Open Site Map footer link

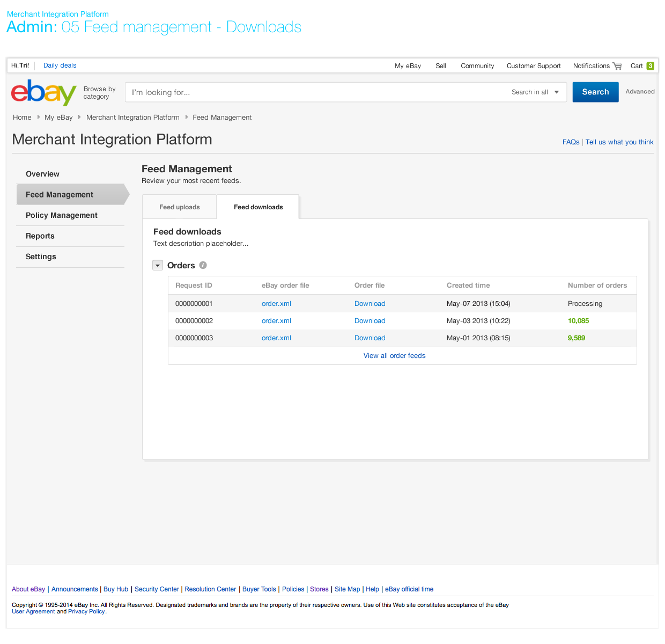[x=348, y=589]
